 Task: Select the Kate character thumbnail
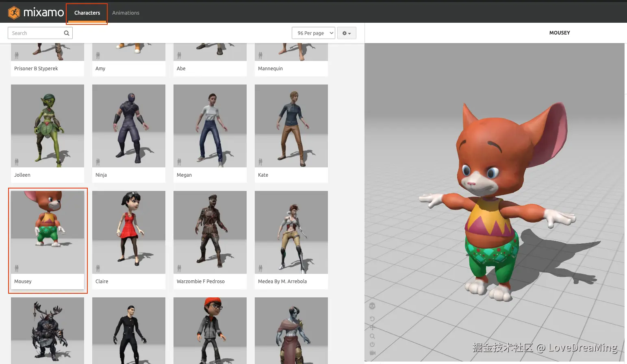(x=291, y=126)
